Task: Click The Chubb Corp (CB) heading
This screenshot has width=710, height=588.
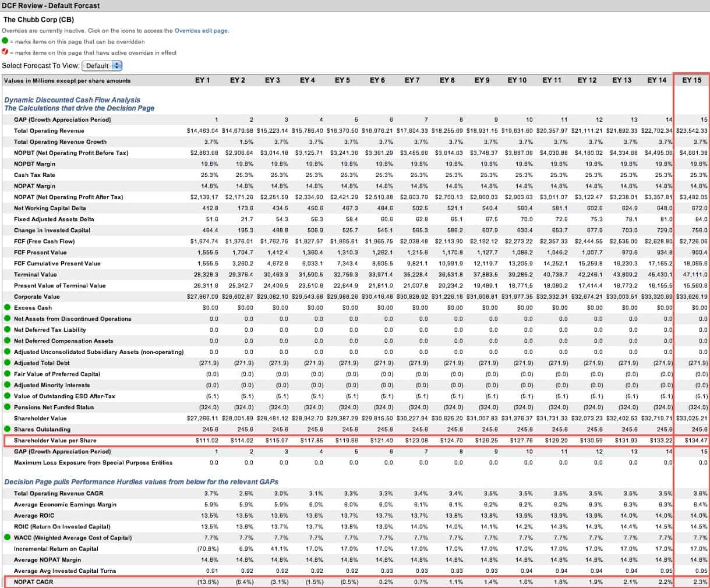Action: 38,19
